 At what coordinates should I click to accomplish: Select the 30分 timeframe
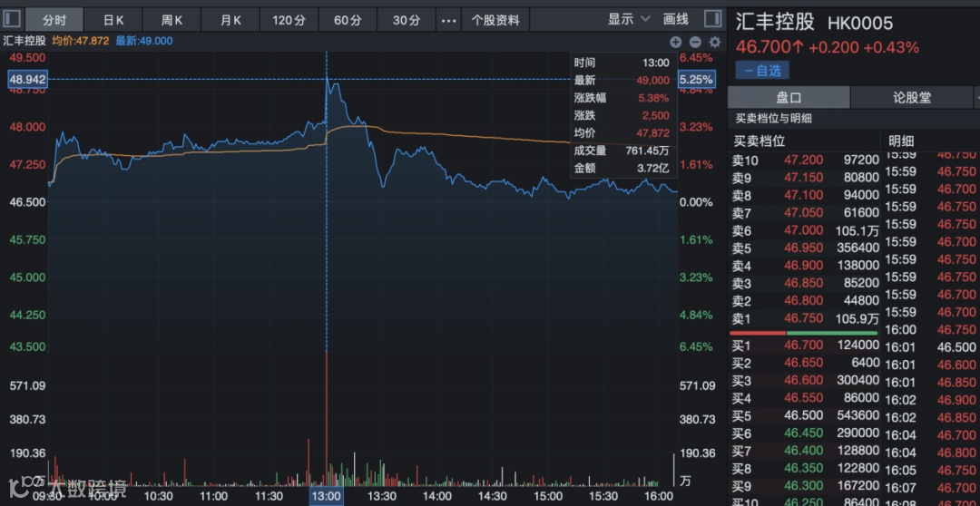407,20
